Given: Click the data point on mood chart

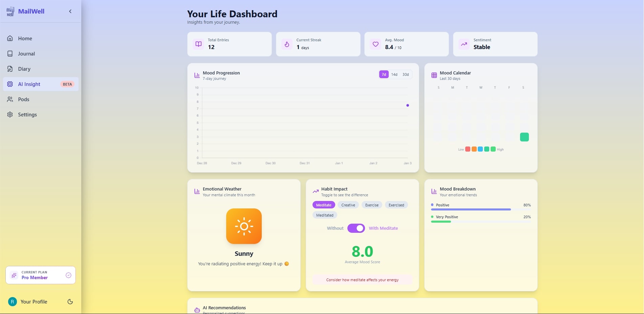Looking at the screenshot, I should [x=408, y=106].
